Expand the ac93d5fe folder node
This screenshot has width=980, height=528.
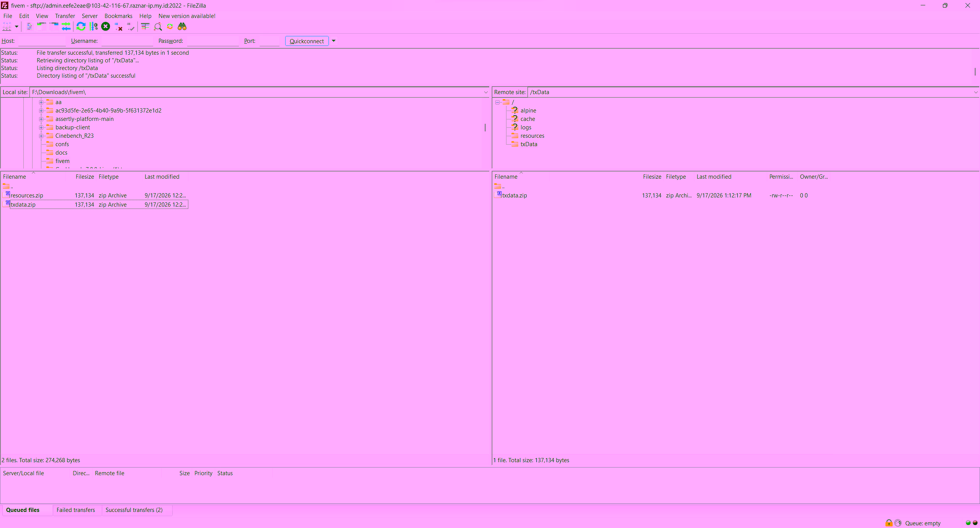(x=41, y=111)
